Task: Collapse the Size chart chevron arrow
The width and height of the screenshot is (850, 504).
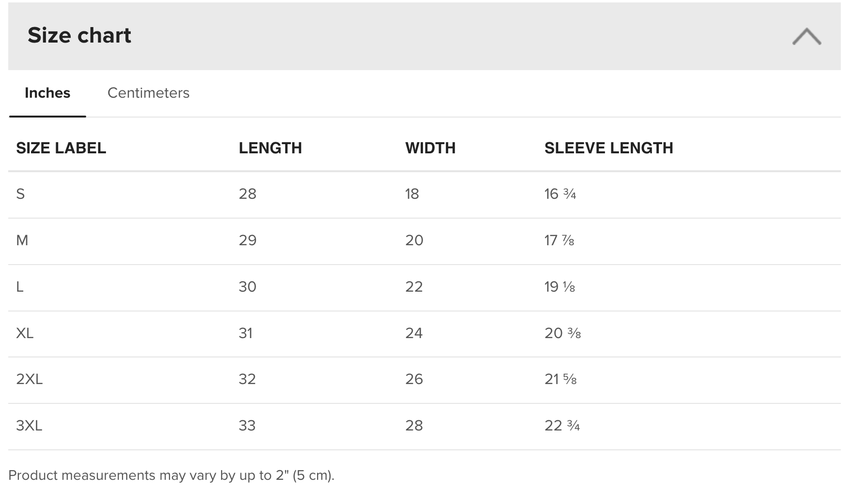Action: (806, 36)
